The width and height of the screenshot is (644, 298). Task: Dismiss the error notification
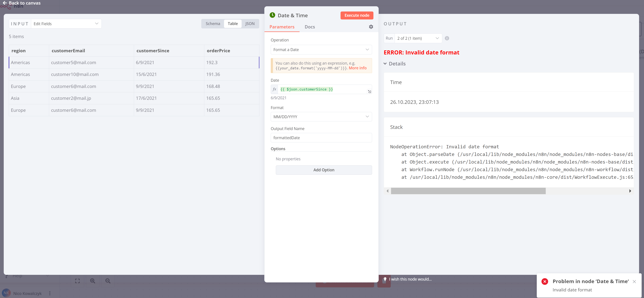tap(634, 281)
